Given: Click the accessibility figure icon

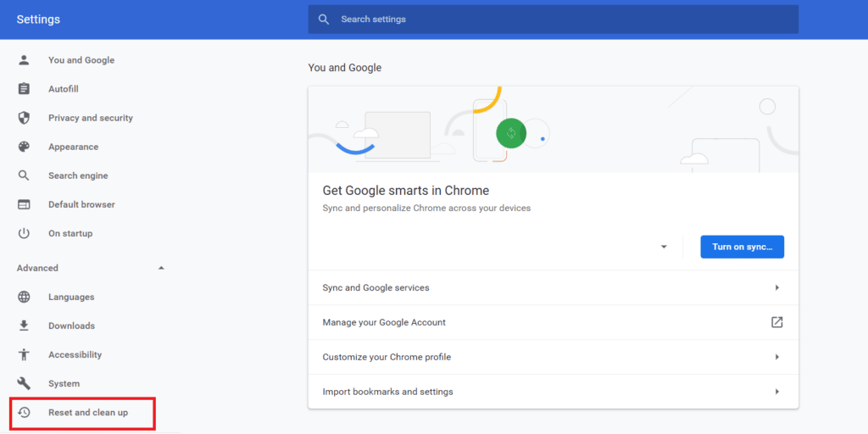Looking at the screenshot, I should coord(24,354).
